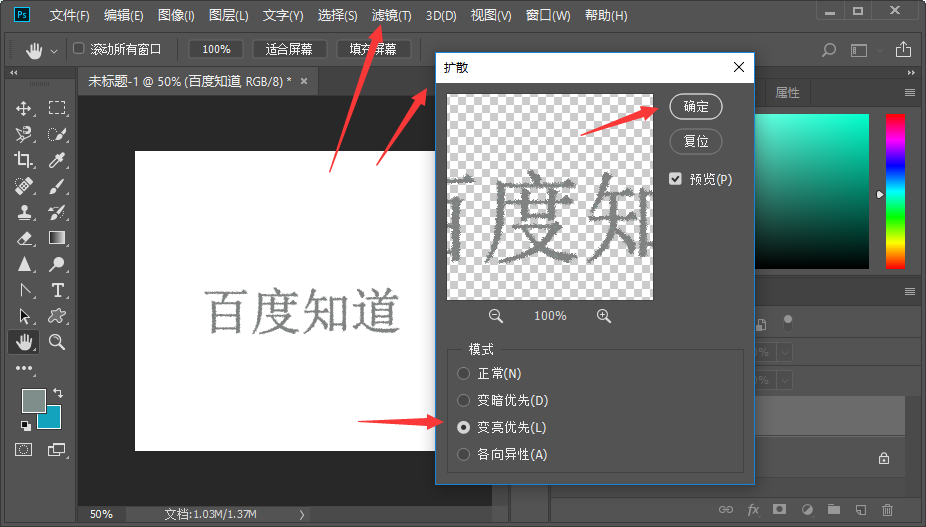Open the extra tools ellipsis
Viewport: 926px width, 527px height.
click(x=24, y=368)
